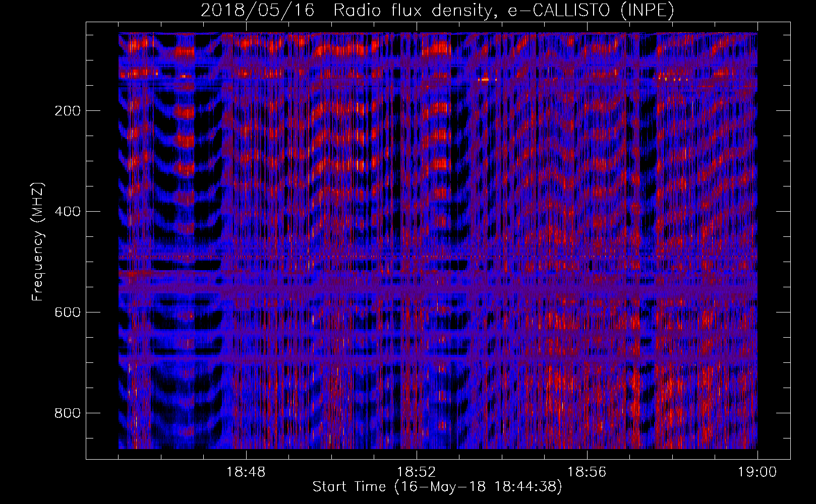This screenshot has width=816, height=504.
Task: Click the '18:48' time axis label
Action: coord(246,472)
